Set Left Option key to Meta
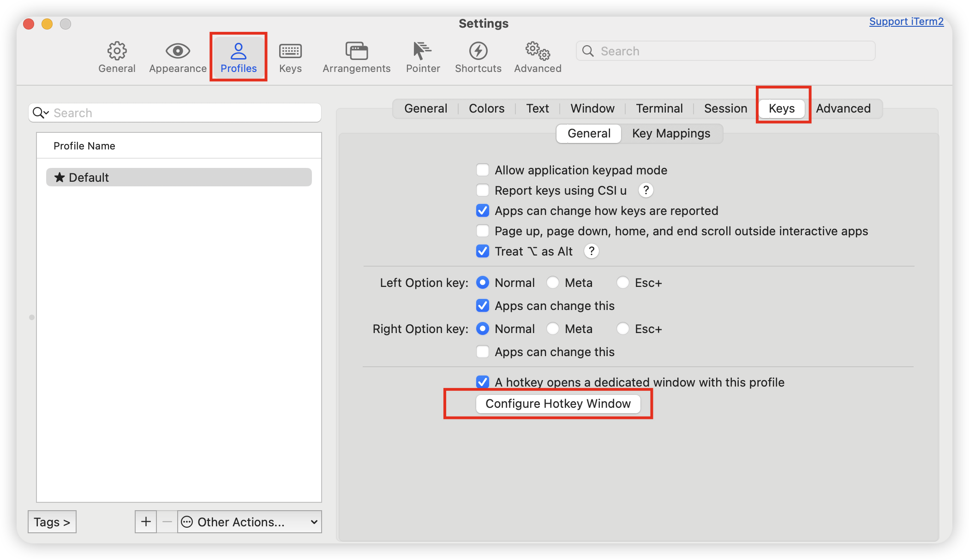 click(553, 283)
